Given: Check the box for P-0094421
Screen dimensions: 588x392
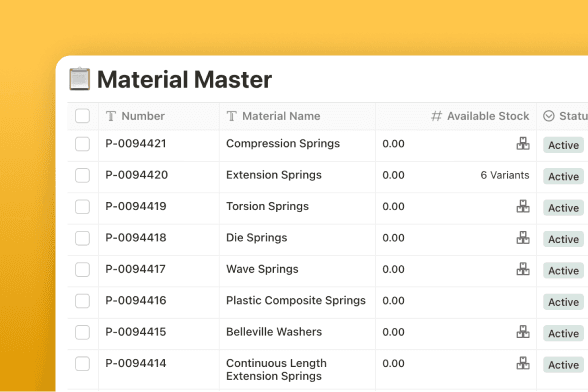Looking at the screenshot, I should pyautogui.click(x=82, y=144).
